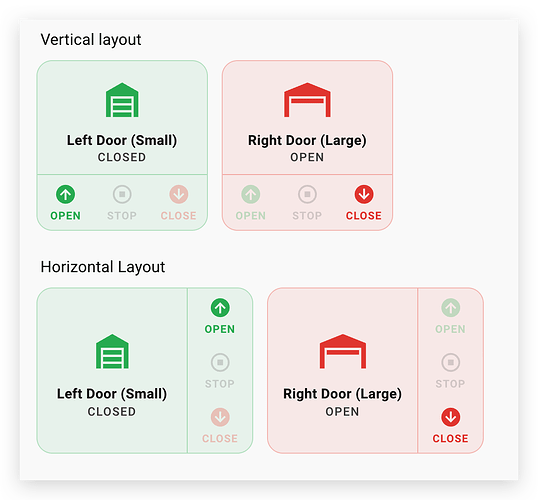Viewport: 538px width, 500px height.
Task: Stop Left Door in vertical layout
Action: 122,202
